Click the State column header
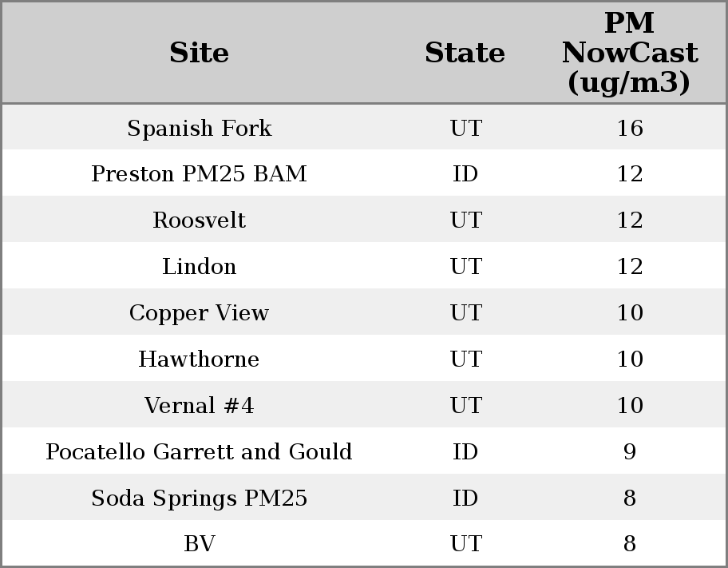 465,53
